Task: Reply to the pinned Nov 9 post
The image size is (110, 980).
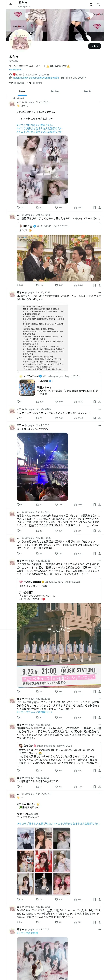Action: point(18,207)
